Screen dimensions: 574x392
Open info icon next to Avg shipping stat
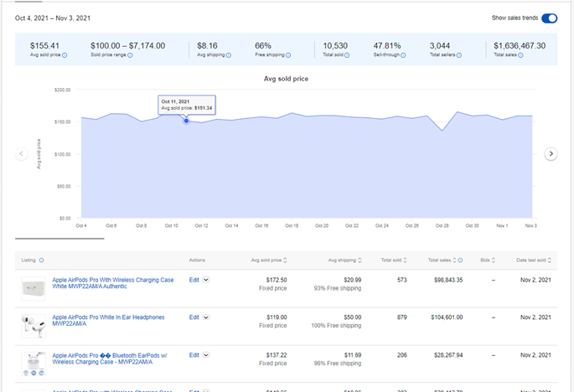pos(229,55)
